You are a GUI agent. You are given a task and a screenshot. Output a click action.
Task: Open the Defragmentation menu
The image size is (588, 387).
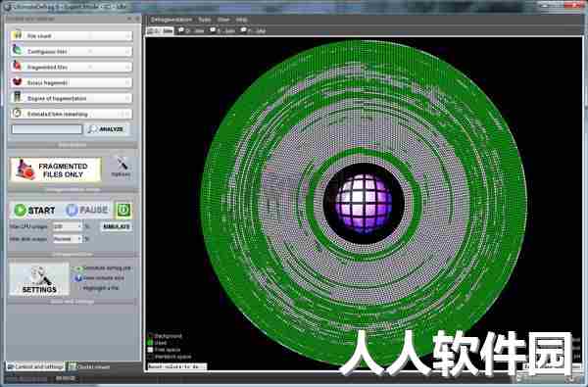tap(171, 20)
